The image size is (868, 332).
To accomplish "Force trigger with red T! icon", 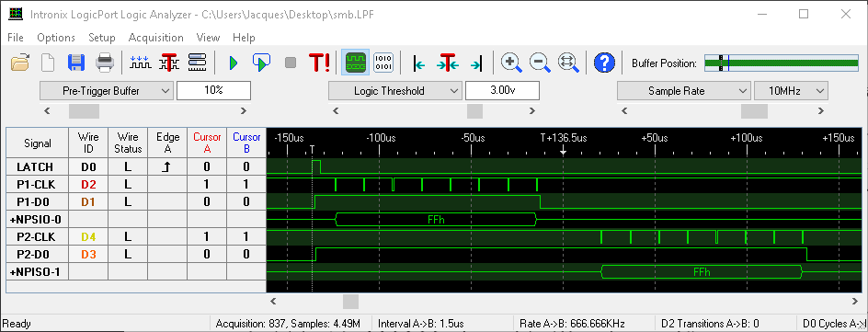I will pos(319,63).
